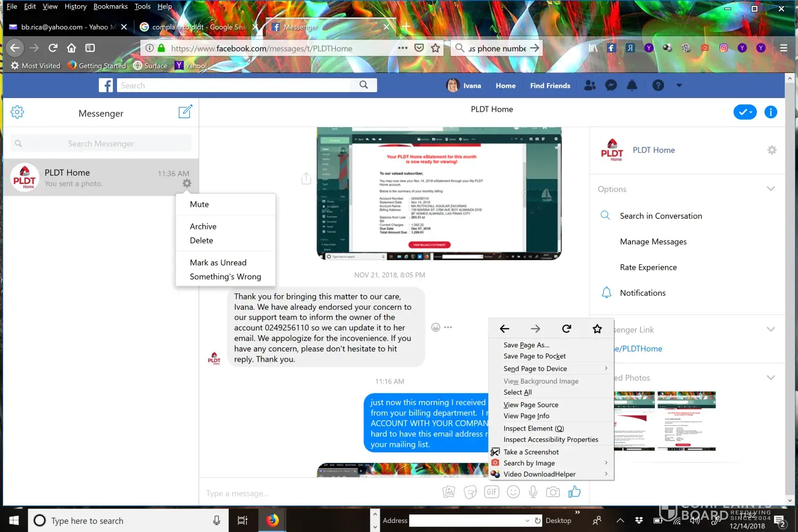Toggle Firefox sidebar view button
This screenshot has width=798, height=532.
[90, 48]
